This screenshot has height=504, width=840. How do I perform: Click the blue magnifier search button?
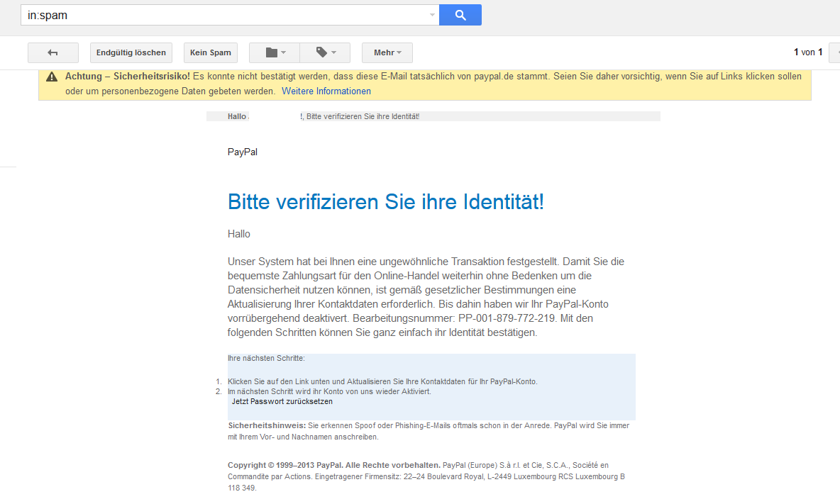click(460, 15)
